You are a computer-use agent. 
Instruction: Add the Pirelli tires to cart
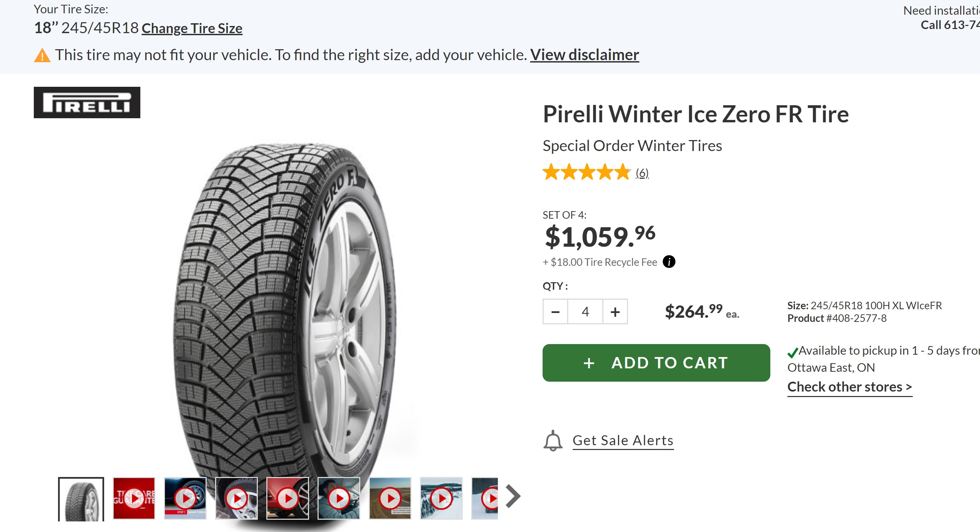[656, 363]
